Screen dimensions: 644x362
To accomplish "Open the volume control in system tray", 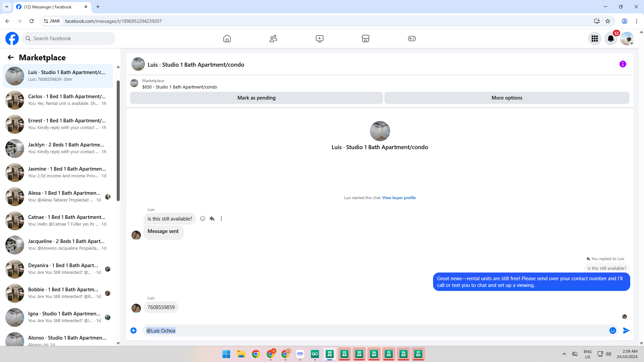I will coord(608,354).
